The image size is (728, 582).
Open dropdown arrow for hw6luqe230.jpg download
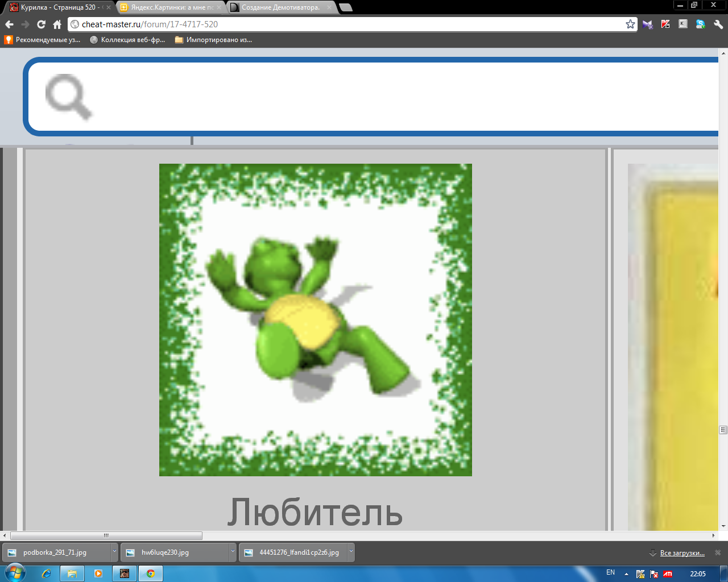click(233, 552)
